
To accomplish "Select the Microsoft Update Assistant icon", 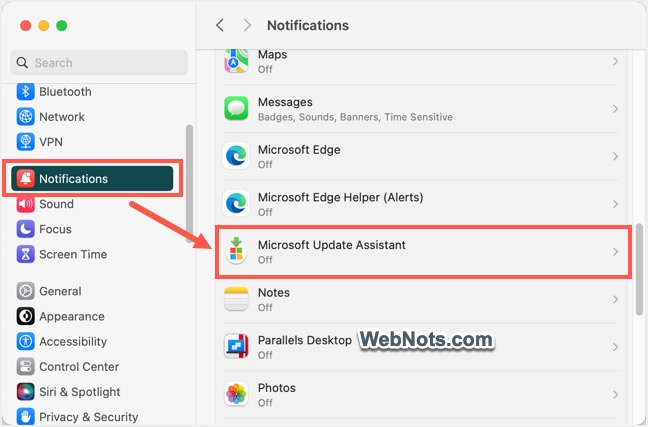I will pos(236,251).
